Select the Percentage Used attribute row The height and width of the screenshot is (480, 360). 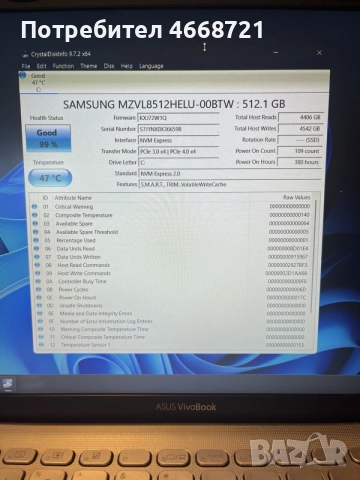click(172, 240)
